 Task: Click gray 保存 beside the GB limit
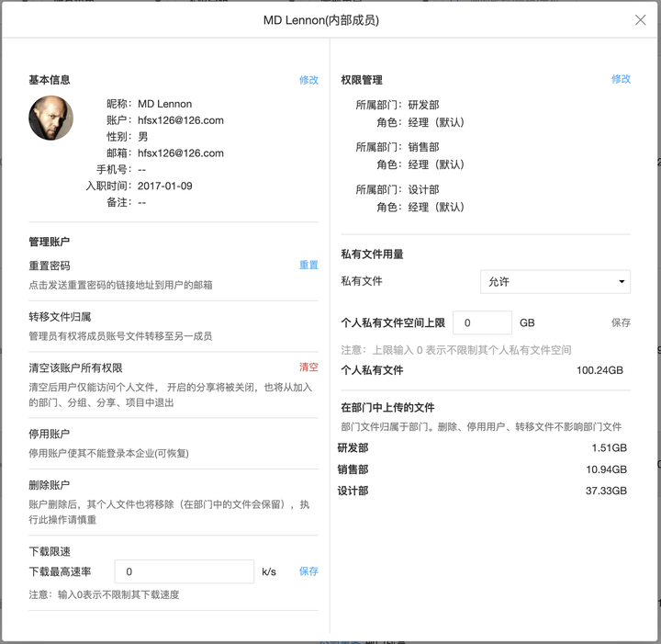pos(621,323)
